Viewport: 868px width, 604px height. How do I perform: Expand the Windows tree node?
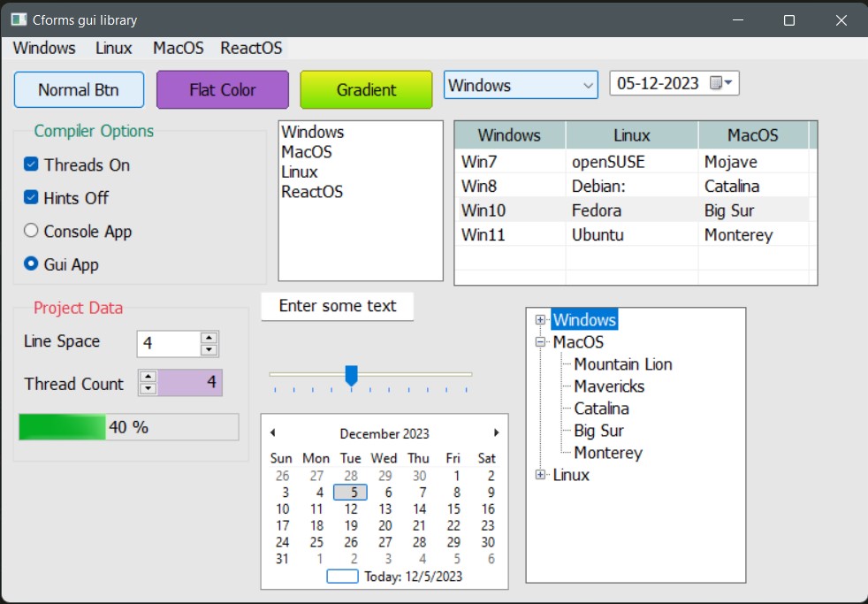coord(540,319)
